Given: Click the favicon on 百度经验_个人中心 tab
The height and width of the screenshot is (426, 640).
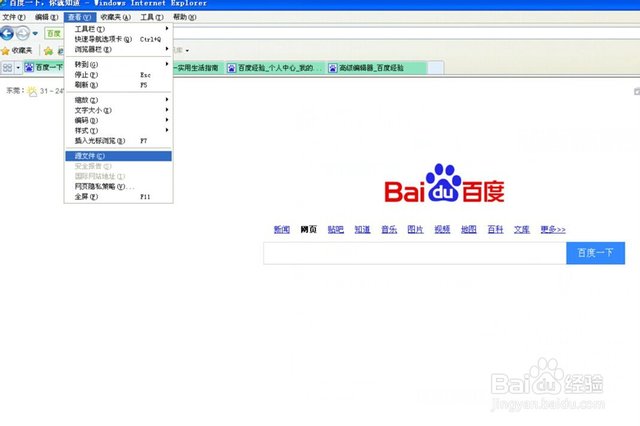Looking at the screenshot, I should 231,68.
